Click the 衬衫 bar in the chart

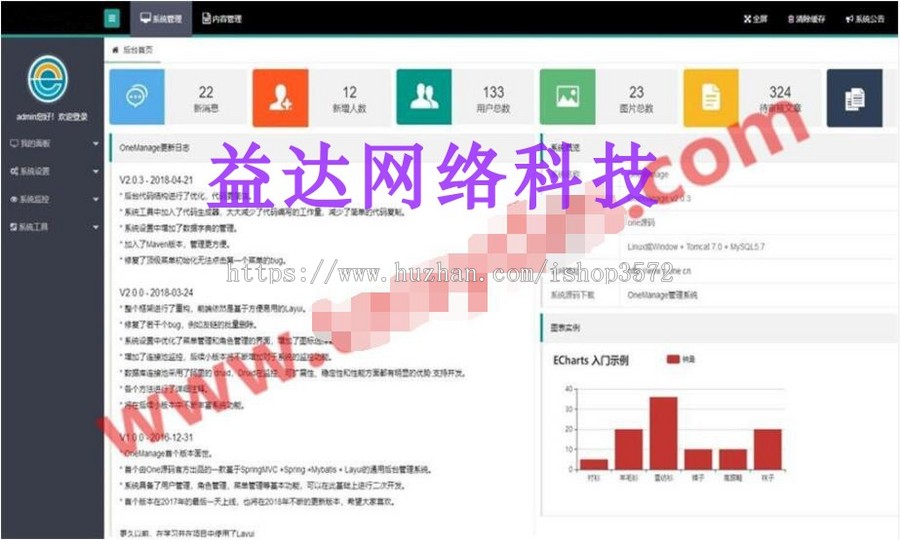click(x=594, y=464)
